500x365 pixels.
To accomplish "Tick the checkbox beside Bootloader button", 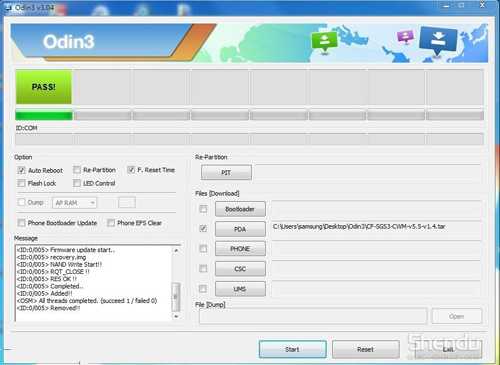I will (203, 209).
